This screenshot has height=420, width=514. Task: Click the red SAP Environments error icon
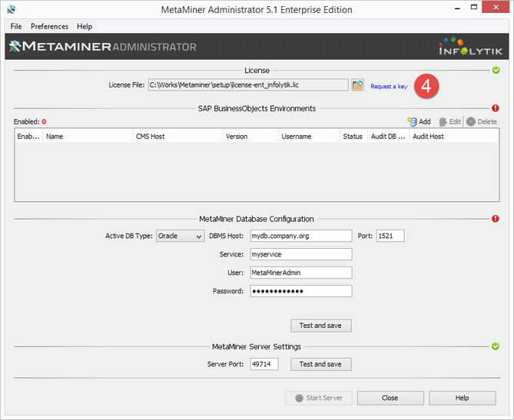pos(496,108)
